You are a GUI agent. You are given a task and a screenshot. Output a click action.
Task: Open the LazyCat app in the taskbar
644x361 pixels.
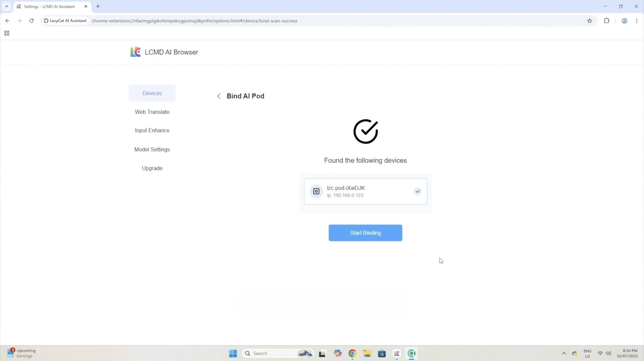click(397, 353)
